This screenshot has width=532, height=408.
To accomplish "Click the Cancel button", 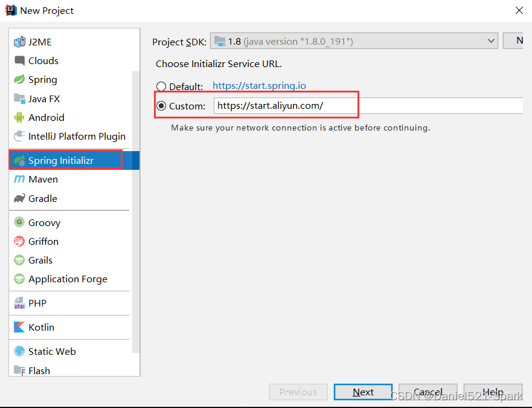I will tap(428, 392).
